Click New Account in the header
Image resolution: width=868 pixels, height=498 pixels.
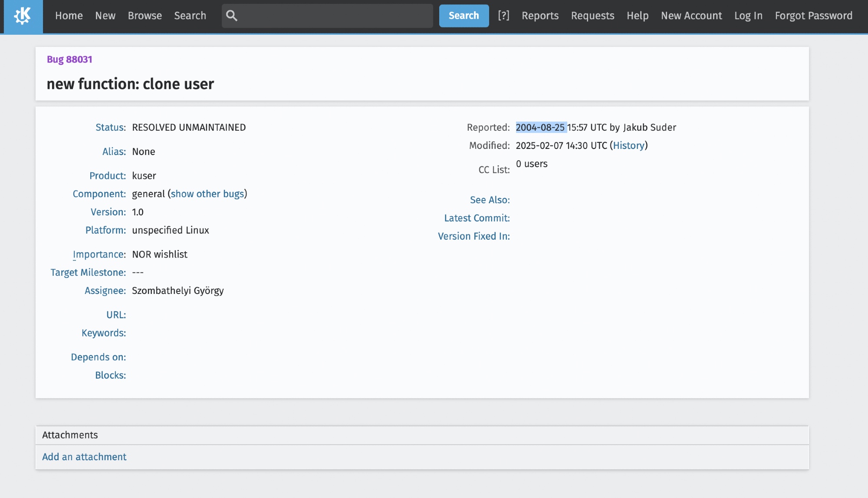pyautogui.click(x=691, y=16)
